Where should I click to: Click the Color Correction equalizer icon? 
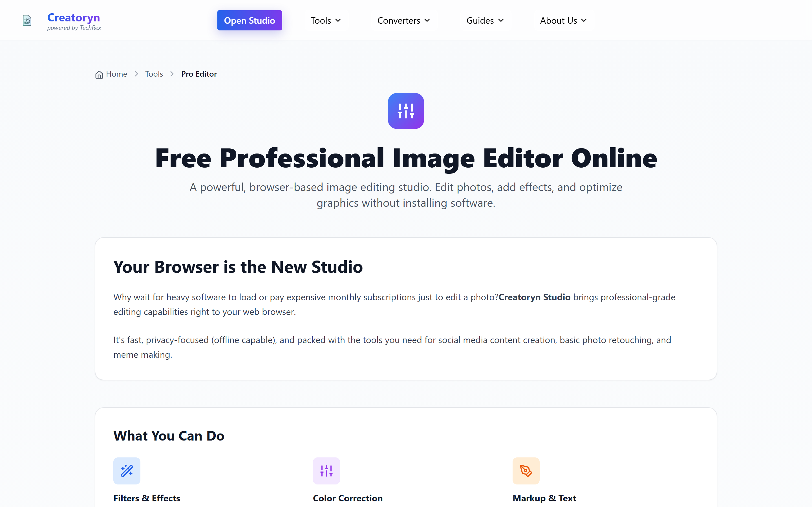(326, 471)
